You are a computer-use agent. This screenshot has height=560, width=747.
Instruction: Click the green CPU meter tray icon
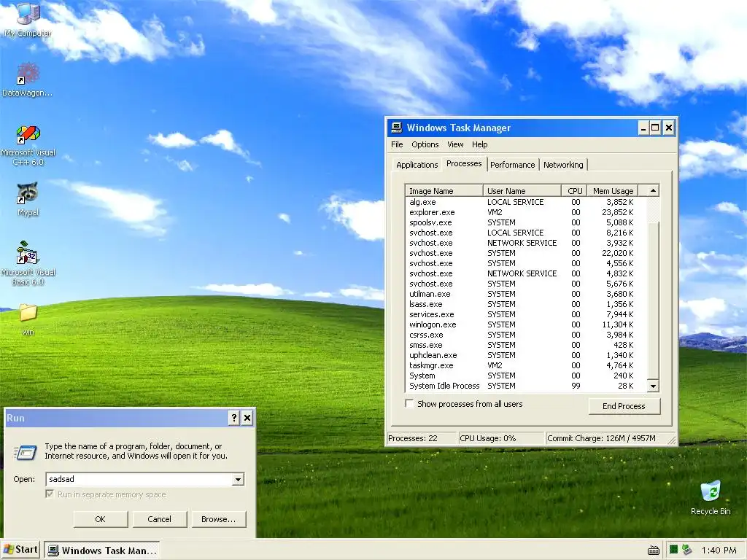(x=673, y=550)
